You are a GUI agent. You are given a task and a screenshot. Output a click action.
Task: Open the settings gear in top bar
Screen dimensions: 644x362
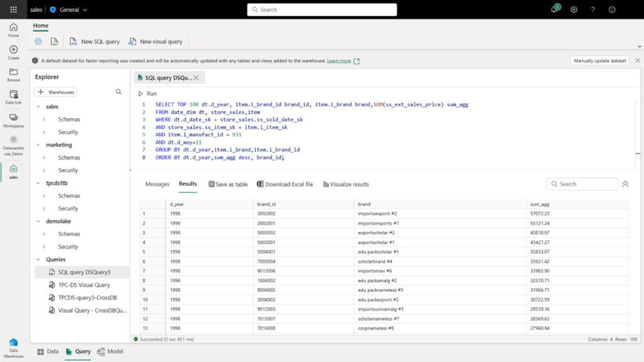[x=574, y=9]
